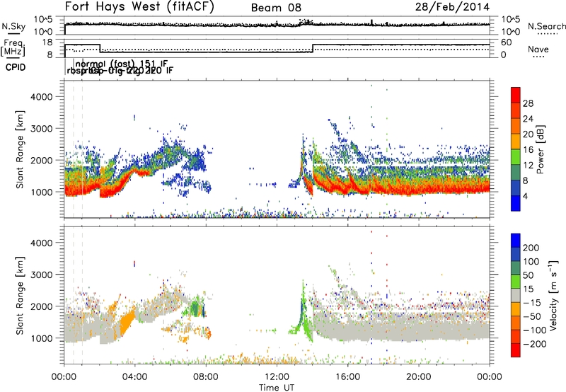
Task: Click the -200 label on velocity colorbar
Action: pos(533,345)
